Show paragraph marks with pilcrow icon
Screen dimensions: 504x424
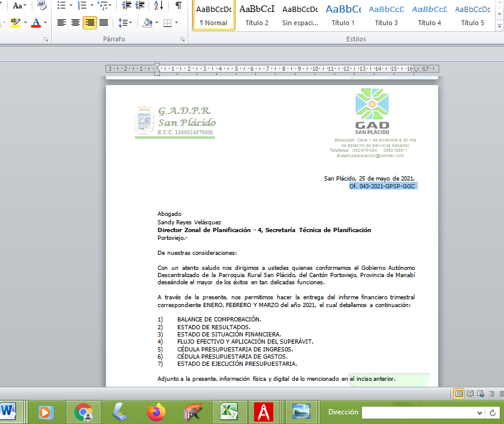[x=179, y=5]
